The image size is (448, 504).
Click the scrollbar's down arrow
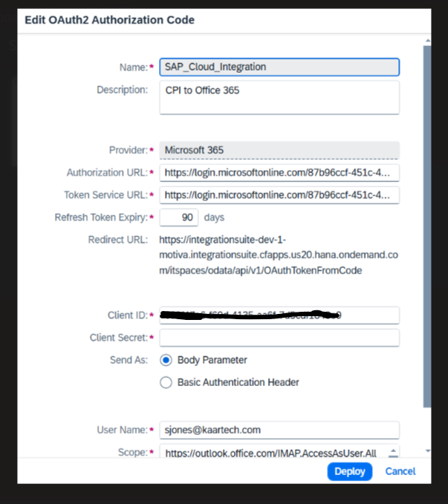point(428,451)
